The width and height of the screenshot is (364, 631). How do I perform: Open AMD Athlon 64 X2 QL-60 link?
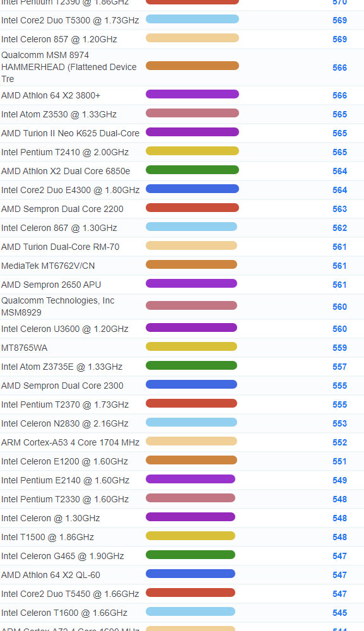(50, 575)
